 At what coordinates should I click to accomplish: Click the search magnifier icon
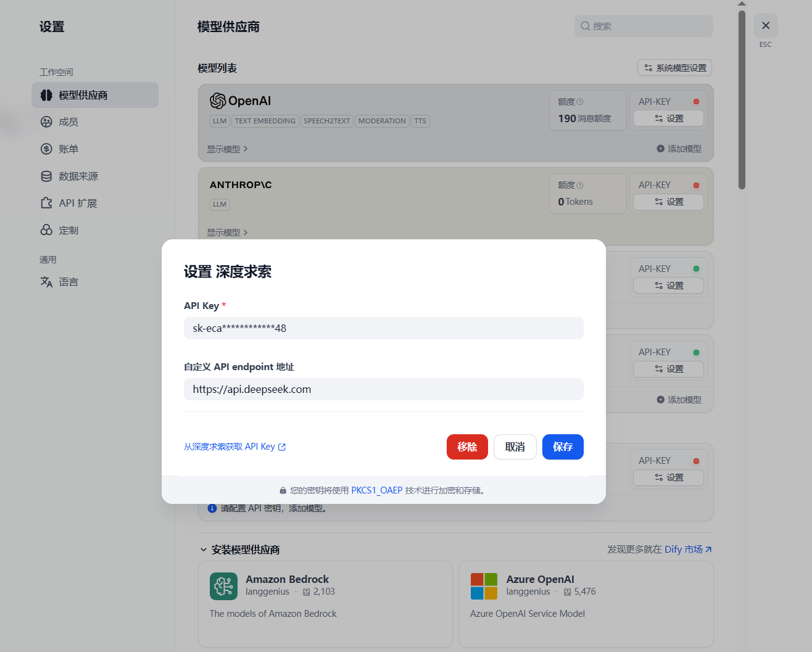point(585,26)
